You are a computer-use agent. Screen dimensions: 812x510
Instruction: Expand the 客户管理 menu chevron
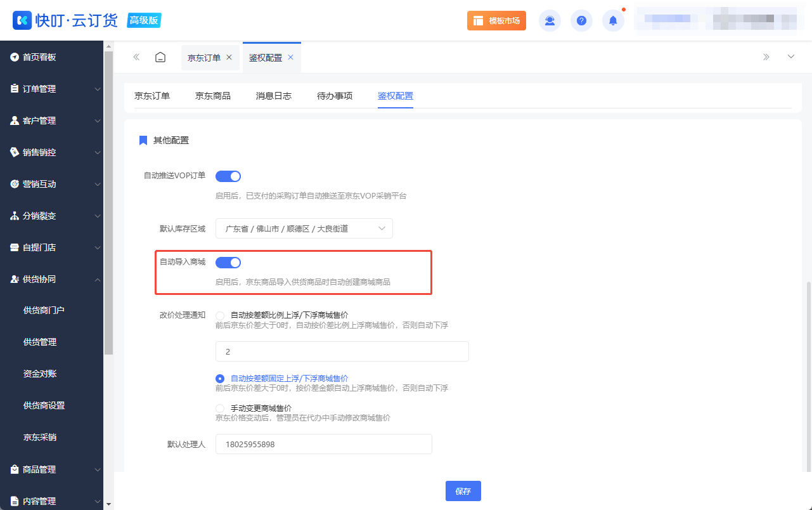pos(98,121)
